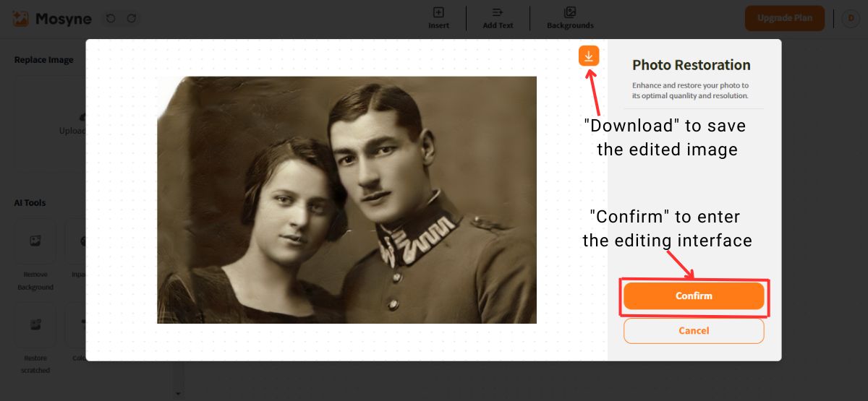The width and height of the screenshot is (868, 401).
Task: Undo the last action
Action: 111,18
